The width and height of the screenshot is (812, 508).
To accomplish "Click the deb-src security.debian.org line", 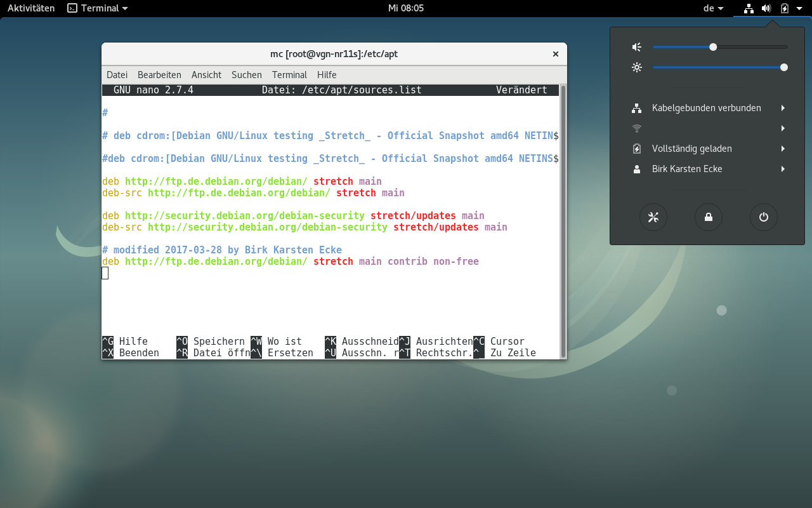I will coord(304,227).
